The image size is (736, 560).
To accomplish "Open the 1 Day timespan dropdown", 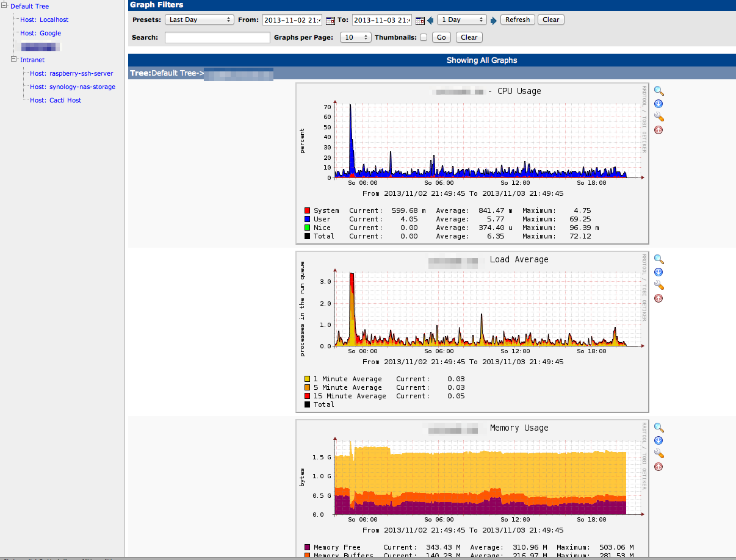I will (461, 20).
